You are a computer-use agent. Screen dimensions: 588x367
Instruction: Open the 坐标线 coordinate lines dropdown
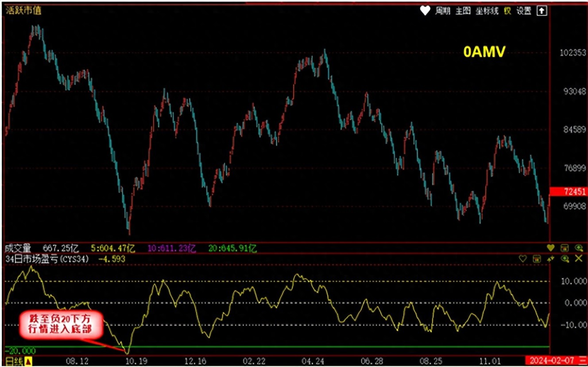pos(487,11)
